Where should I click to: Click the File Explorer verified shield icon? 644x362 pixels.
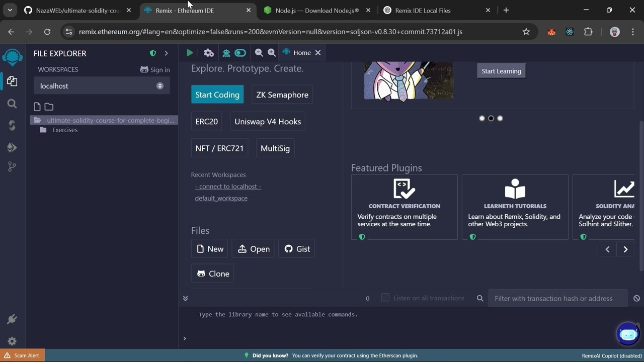[153, 53]
